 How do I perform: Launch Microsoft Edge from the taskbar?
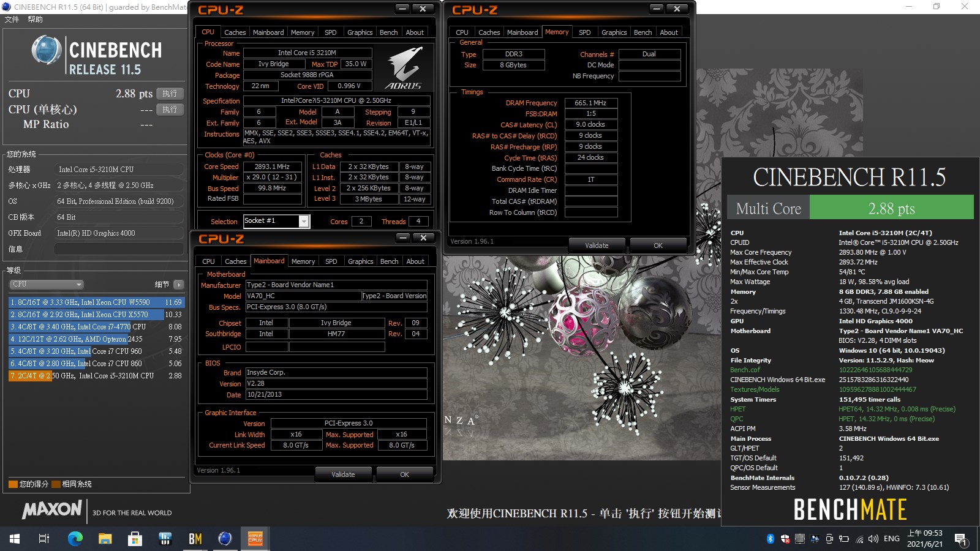(75, 539)
